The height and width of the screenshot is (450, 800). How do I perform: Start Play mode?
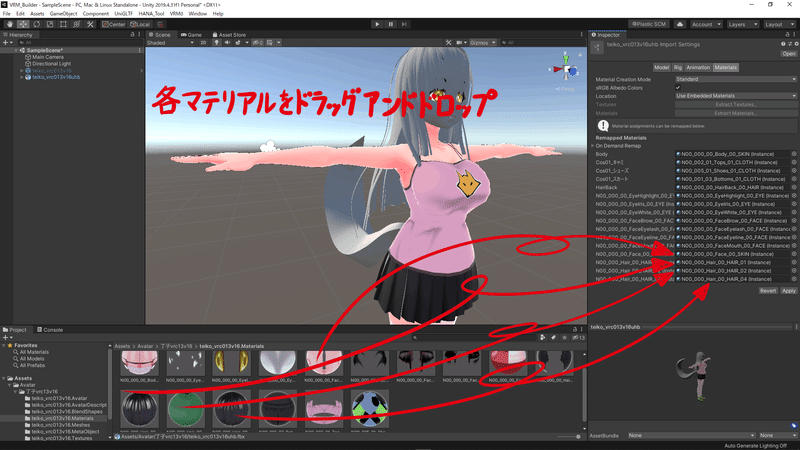pos(377,24)
